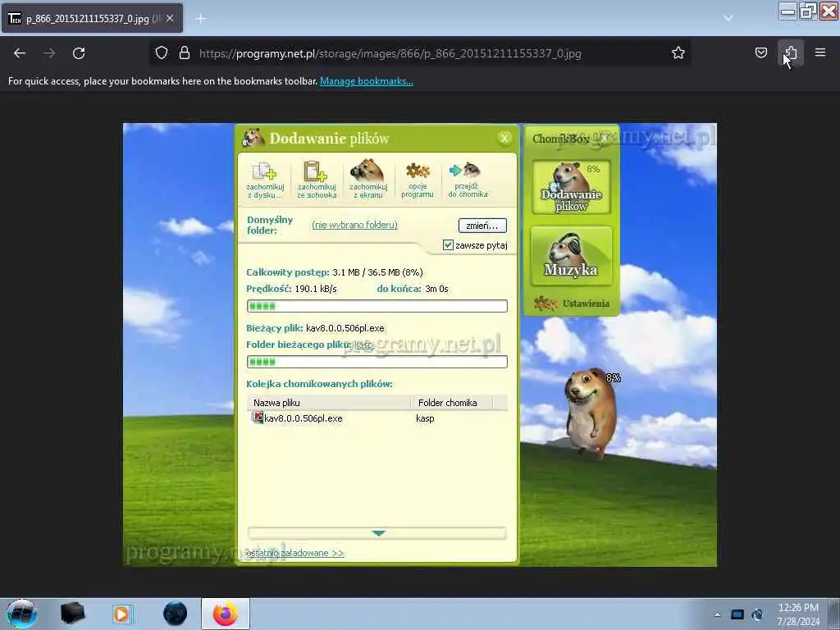Open the Manage bookmarks link
Screen dimensions: 840x630
(367, 81)
